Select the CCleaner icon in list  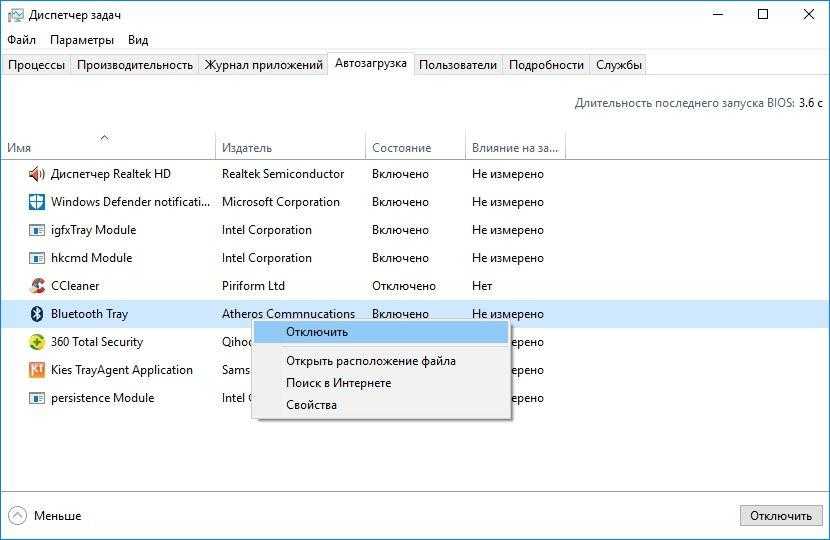pyautogui.click(x=37, y=286)
